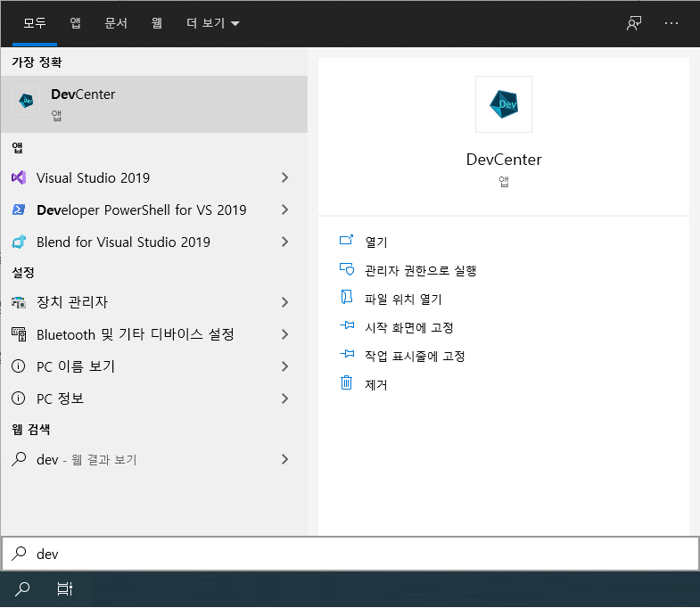
Task: Choose 열기 to open DevCenter
Action: pyautogui.click(x=376, y=242)
